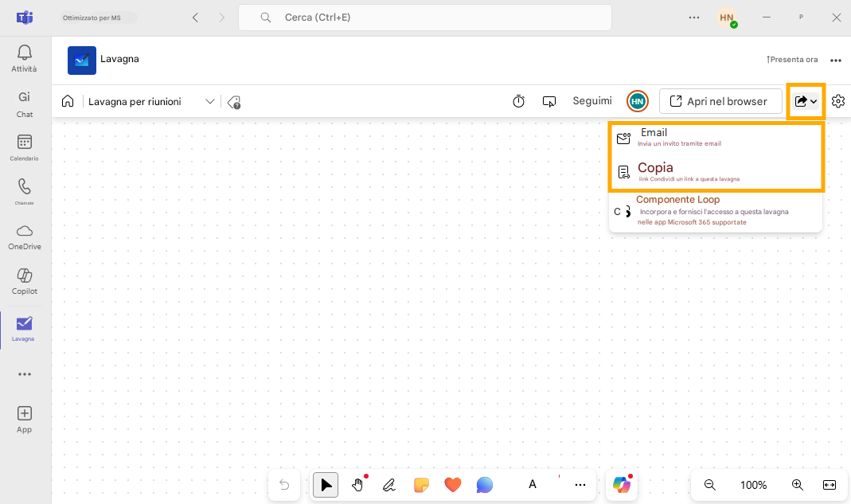Select Copia link option
The height and width of the screenshot is (504, 851).
716,172
